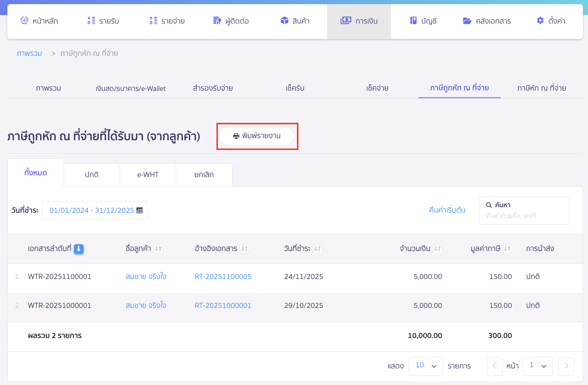Click the คืนค่าเริ่มต้น reset link

447,210
